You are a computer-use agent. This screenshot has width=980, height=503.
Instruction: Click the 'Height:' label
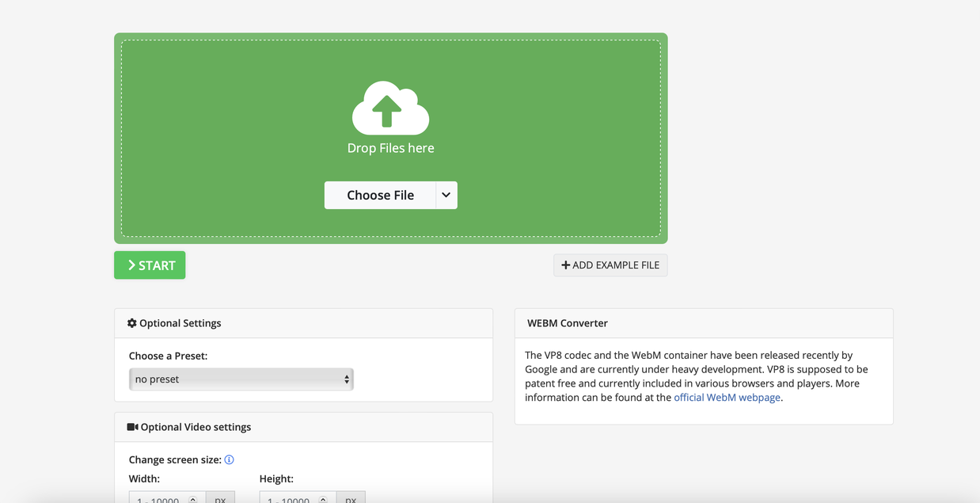coord(276,478)
